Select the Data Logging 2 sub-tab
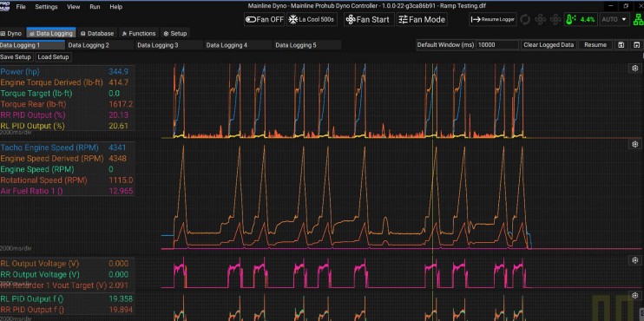 point(100,45)
